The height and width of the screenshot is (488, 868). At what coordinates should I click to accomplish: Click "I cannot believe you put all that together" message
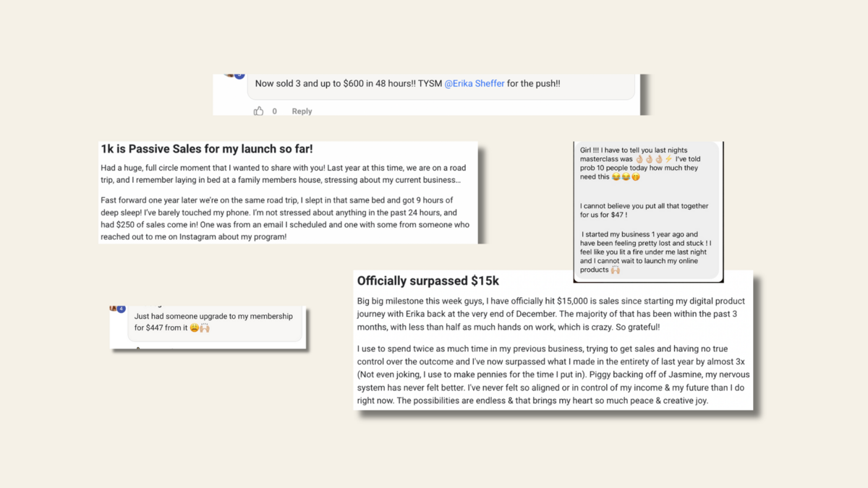644,210
